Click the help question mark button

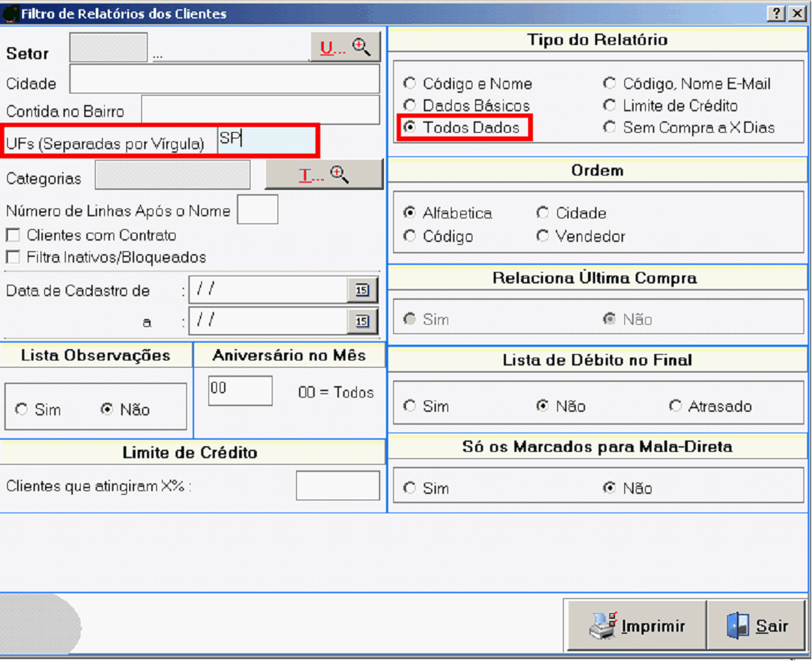pos(776,14)
